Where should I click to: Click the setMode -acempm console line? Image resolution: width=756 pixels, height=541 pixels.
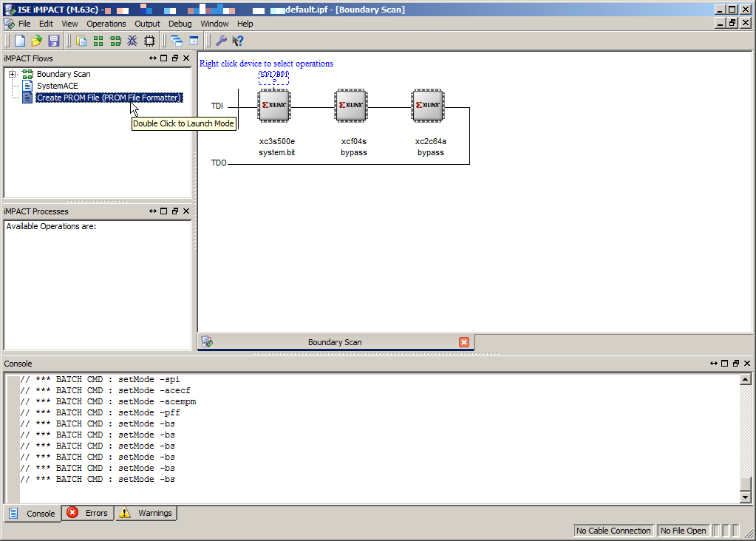point(108,401)
